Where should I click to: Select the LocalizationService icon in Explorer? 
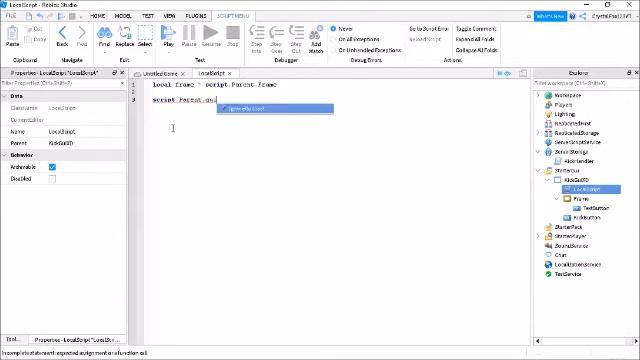(x=548, y=264)
